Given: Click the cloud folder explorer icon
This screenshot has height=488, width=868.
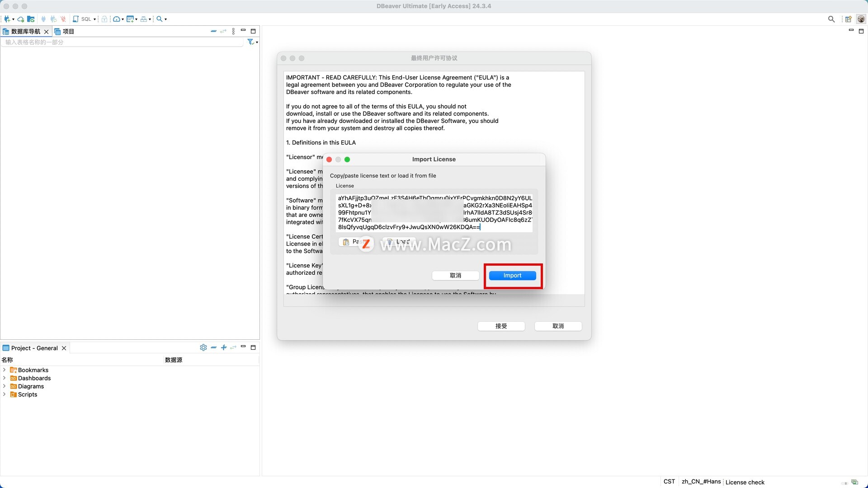Looking at the screenshot, I should click(31, 19).
